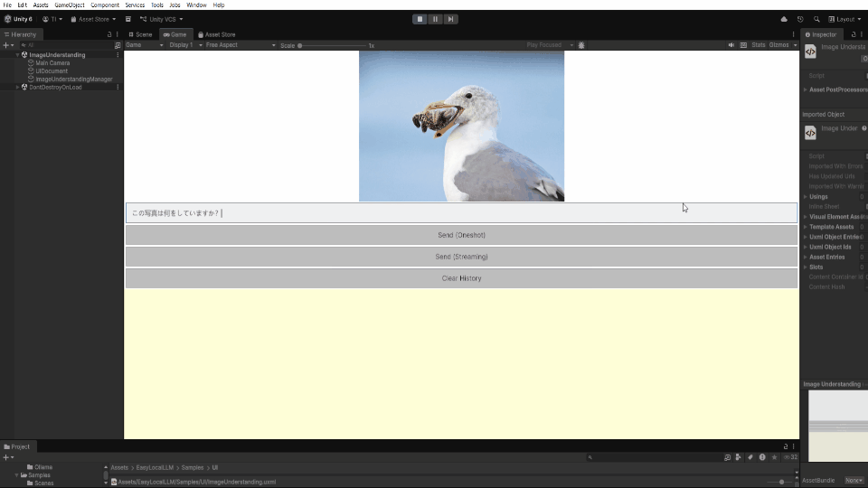Expand Asset PostProcessors in the Inspector
Image resolution: width=868 pixels, height=488 pixels.
[806, 89]
